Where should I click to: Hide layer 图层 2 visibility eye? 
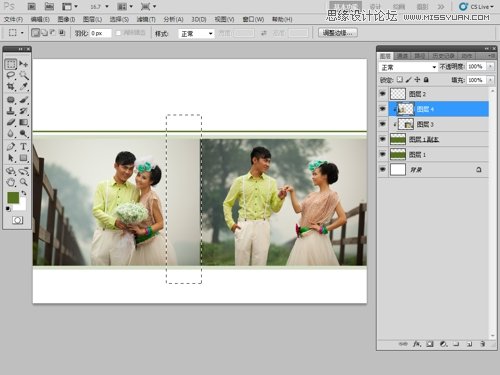pyautogui.click(x=383, y=94)
